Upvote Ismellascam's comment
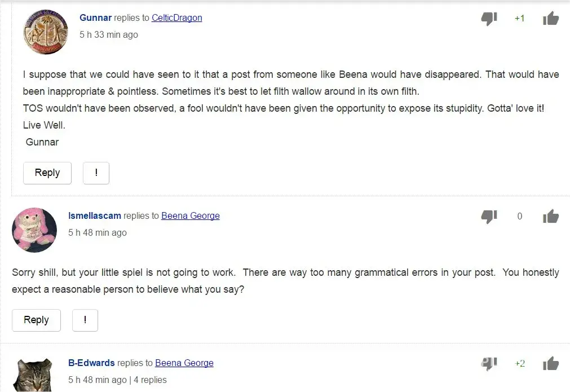 coord(550,216)
